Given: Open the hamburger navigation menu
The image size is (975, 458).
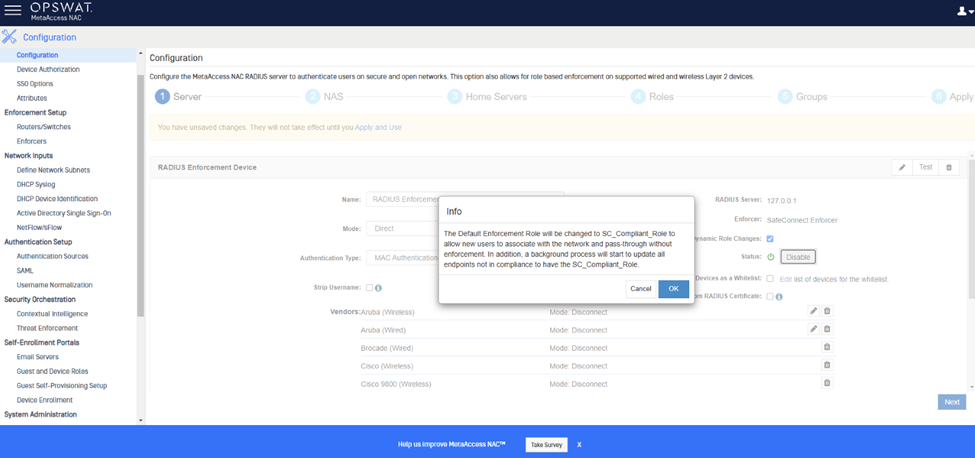Looking at the screenshot, I should (x=12, y=11).
